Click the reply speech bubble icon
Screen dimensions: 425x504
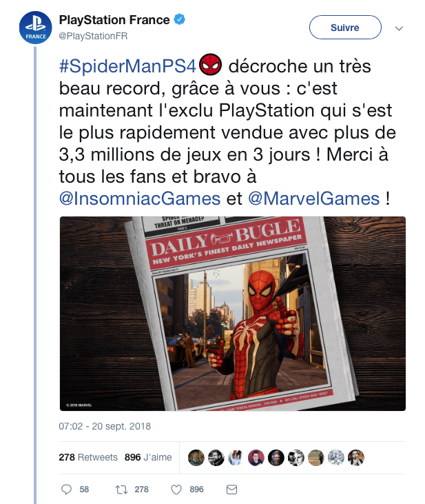(x=66, y=490)
